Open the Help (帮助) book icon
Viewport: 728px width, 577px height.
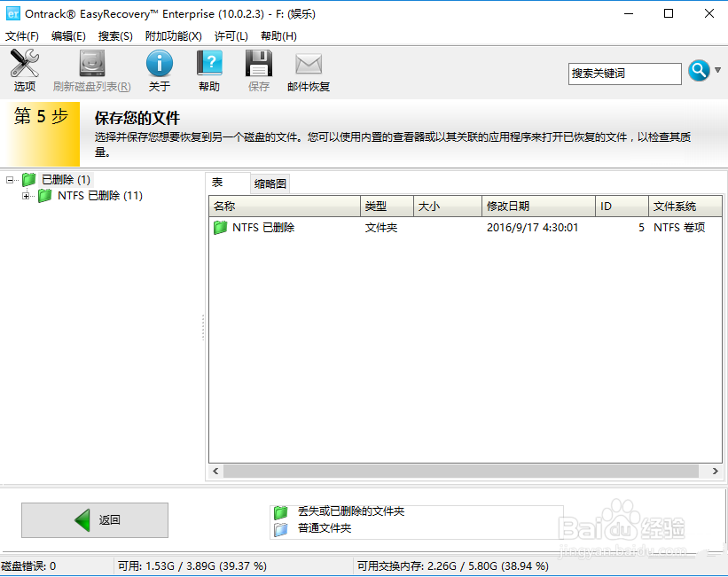point(209,64)
